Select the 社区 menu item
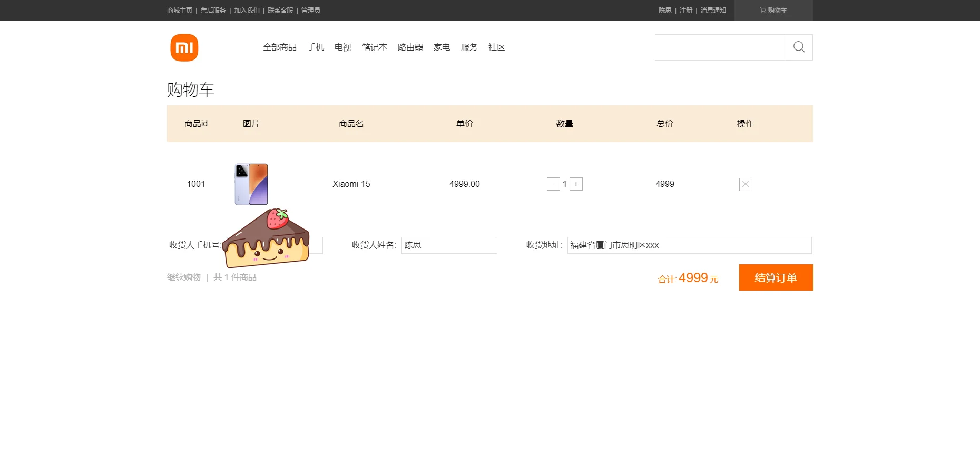The height and width of the screenshot is (468, 980). [x=497, y=47]
